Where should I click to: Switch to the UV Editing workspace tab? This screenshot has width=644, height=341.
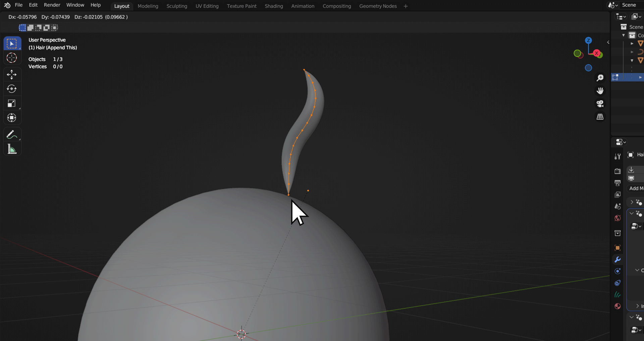[x=207, y=6]
